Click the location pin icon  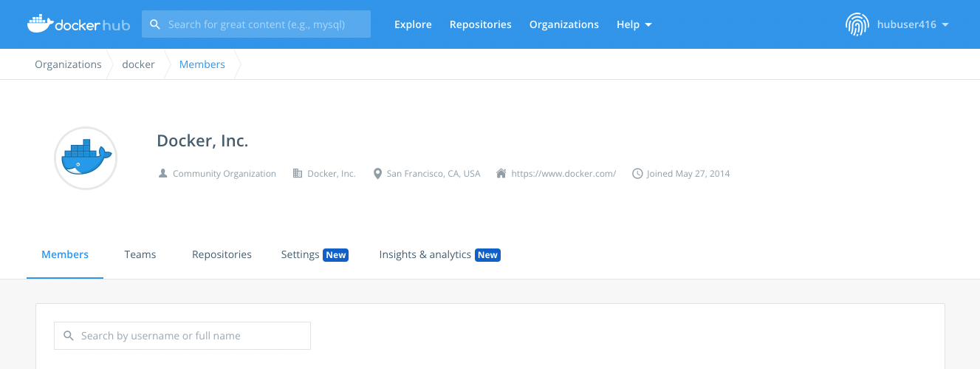(377, 174)
